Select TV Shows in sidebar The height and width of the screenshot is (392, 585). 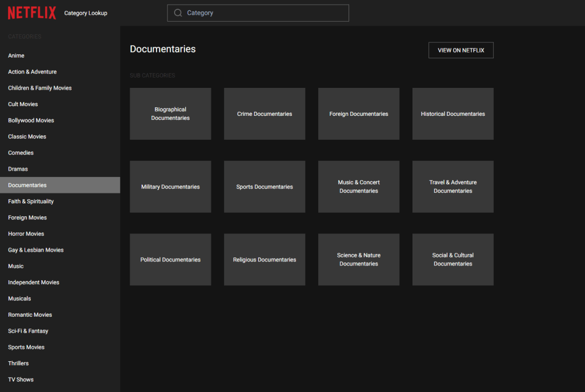pyautogui.click(x=21, y=379)
